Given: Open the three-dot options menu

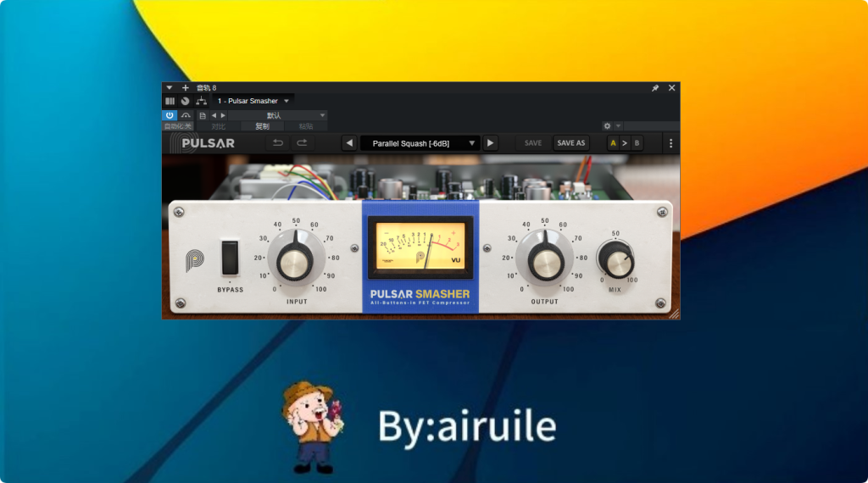Looking at the screenshot, I should [x=671, y=143].
